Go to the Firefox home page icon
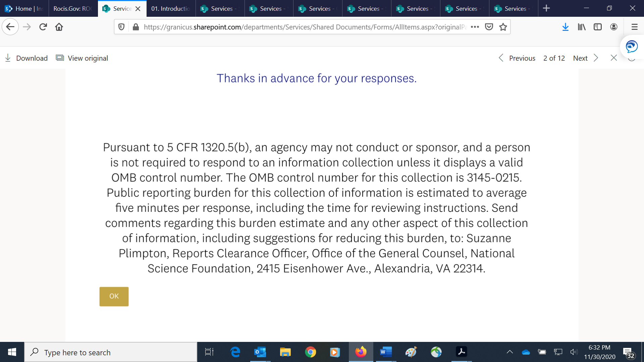This screenshot has width=644, height=362. coord(59,27)
